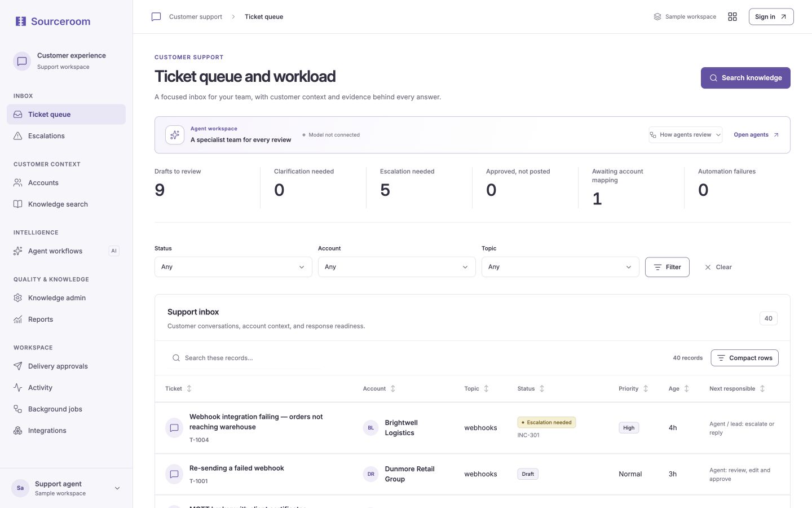Image resolution: width=812 pixels, height=508 pixels.
Task: Open Agent workflows in sidebar
Action: [x=66, y=251]
